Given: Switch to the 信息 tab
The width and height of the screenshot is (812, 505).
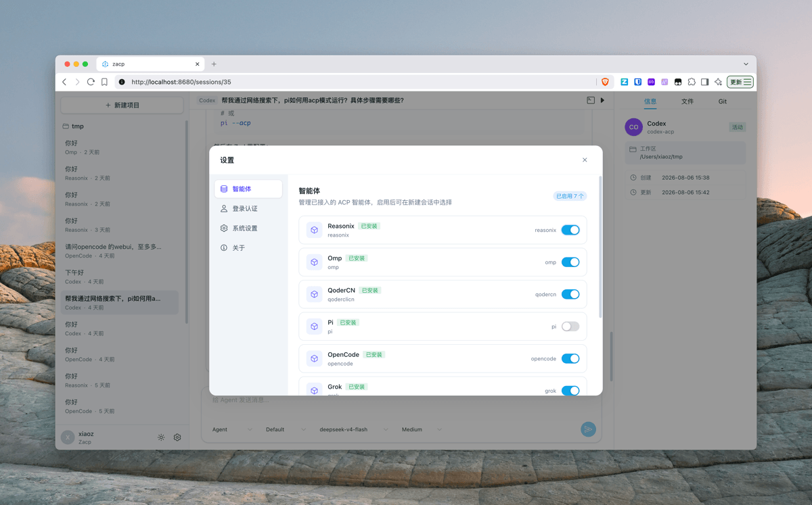Looking at the screenshot, I should tap(650, 101).
